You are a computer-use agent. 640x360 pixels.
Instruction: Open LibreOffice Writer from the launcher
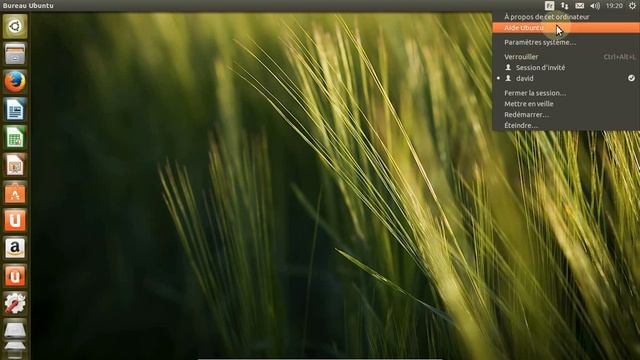tap(15, 109)
